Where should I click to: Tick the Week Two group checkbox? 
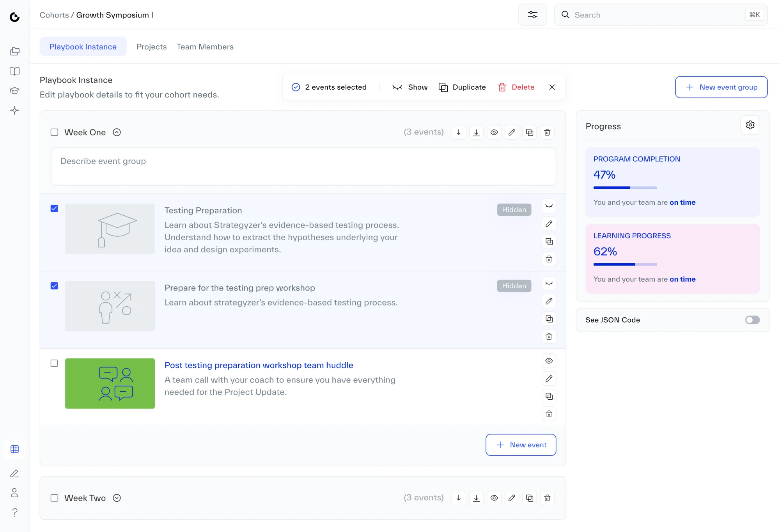[54, 498]
